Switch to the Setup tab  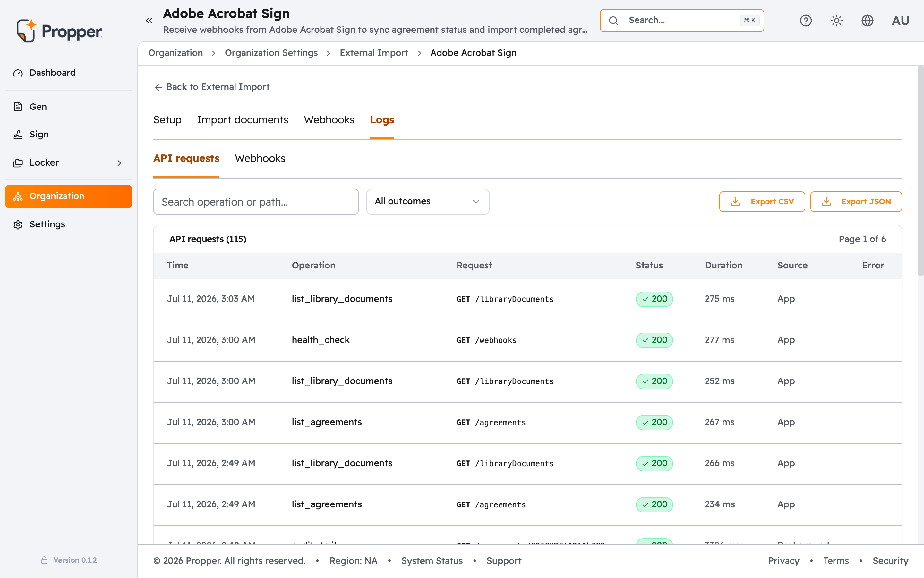167,120
